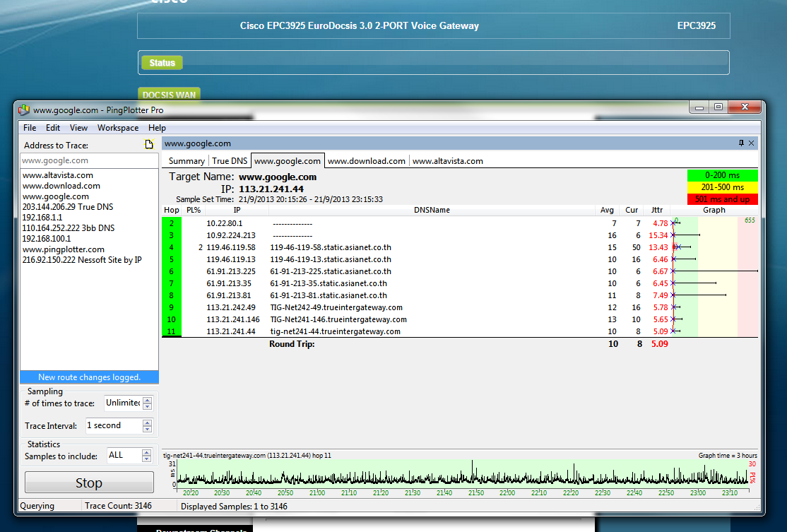This screenshot has width=787, height=532.
Task: Click Displayed Samples: 1 to 3146 status
Action: pyautogui.click(x=234, y=507)
